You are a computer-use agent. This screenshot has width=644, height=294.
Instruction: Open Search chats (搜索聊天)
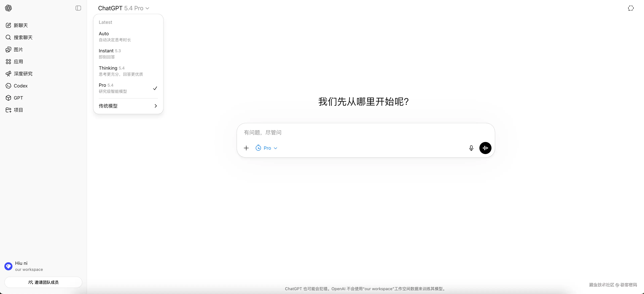(23, 37)
